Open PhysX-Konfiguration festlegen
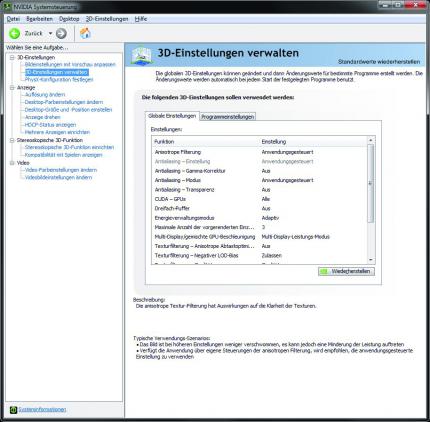 click(x=59, y=80)
